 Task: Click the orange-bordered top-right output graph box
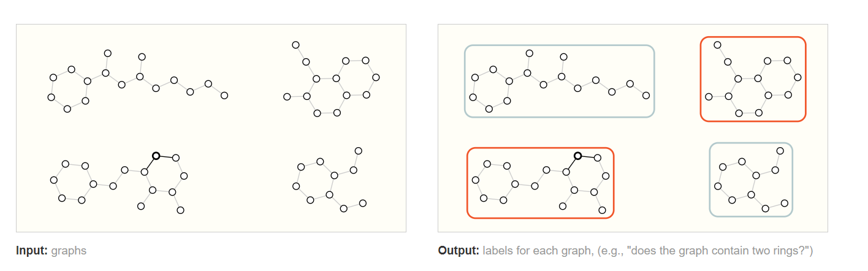pyautogui.click(x=753, y=79)
